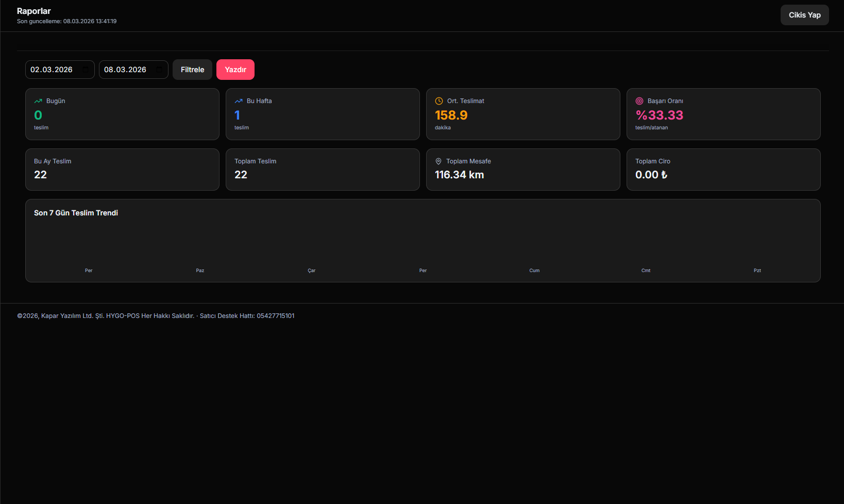Screen dimensions: 844x504
Task: Click the Son 7 Gün Teslim Trendi heading
Action: [76, 213]
